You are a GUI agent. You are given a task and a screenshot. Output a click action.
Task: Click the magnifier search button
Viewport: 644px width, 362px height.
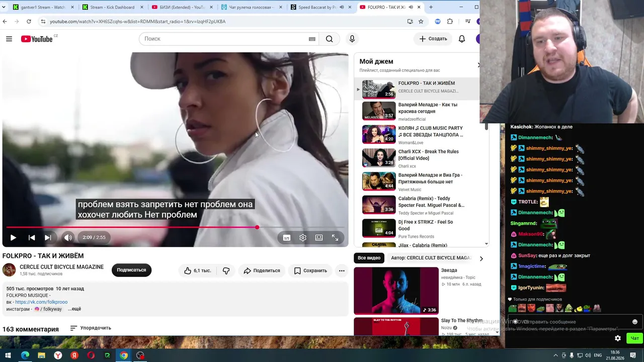click(329, 39)
